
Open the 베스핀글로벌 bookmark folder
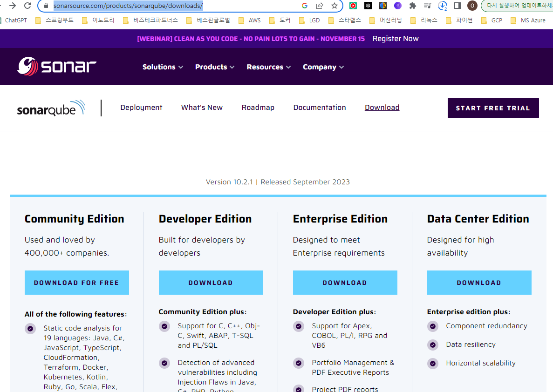[208, 20]
